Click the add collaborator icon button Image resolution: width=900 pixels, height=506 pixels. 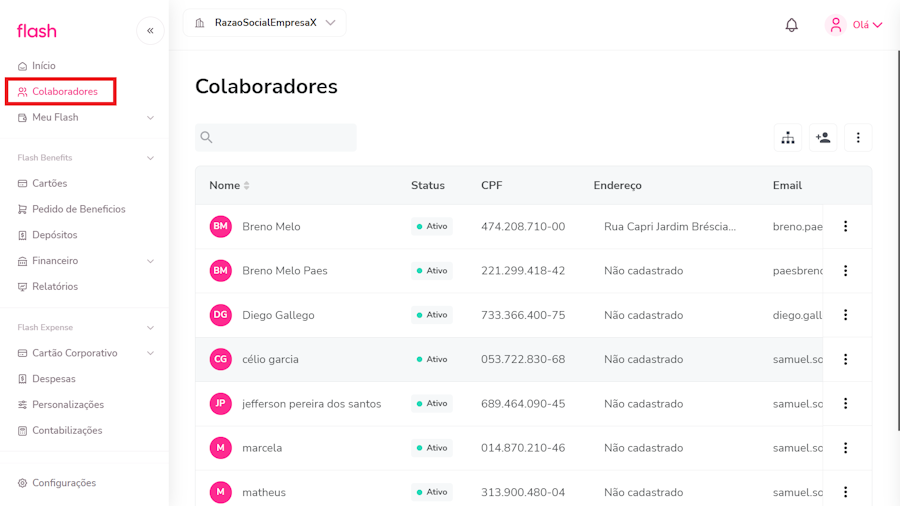pyautogui.click(x=823, y=138)
